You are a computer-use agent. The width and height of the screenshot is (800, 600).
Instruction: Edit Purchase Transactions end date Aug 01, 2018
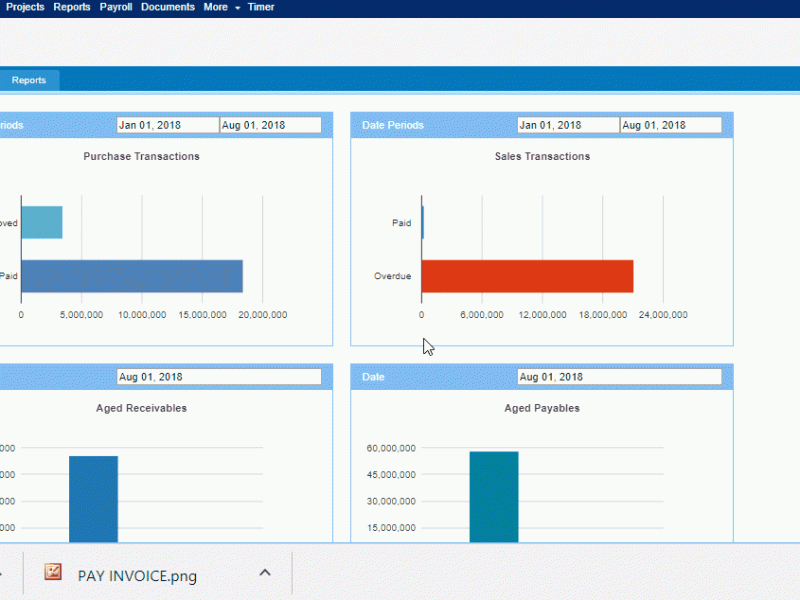coord(271,125)
